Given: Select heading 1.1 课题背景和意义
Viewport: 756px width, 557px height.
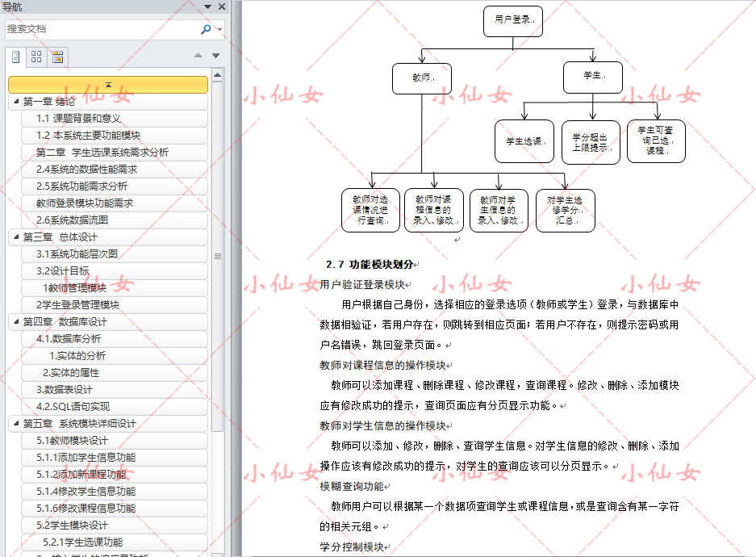Looking at the screenshot, I should click(x=115, y=119).
